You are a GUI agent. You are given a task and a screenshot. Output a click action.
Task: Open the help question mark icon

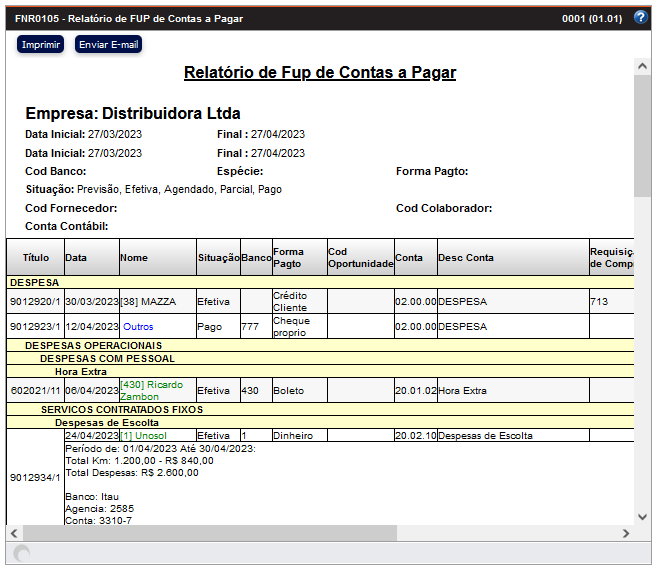tap(641, 18)
